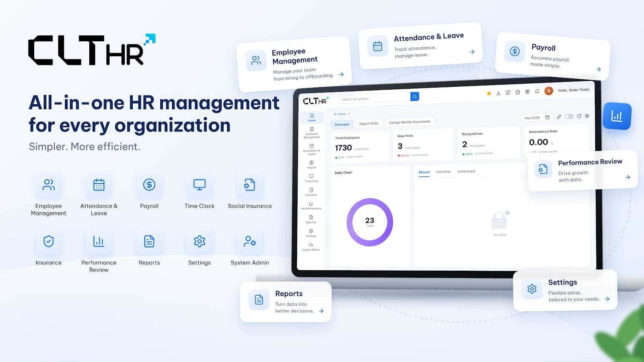Flip the toggle switch beside the pencil icon
The image size is (644, 362).
(x=569, y=116)
